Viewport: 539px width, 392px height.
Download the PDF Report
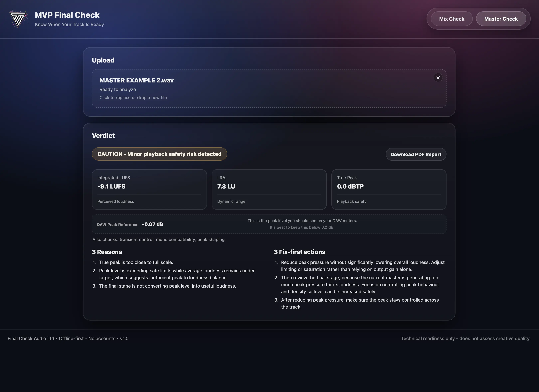point(416,154)
